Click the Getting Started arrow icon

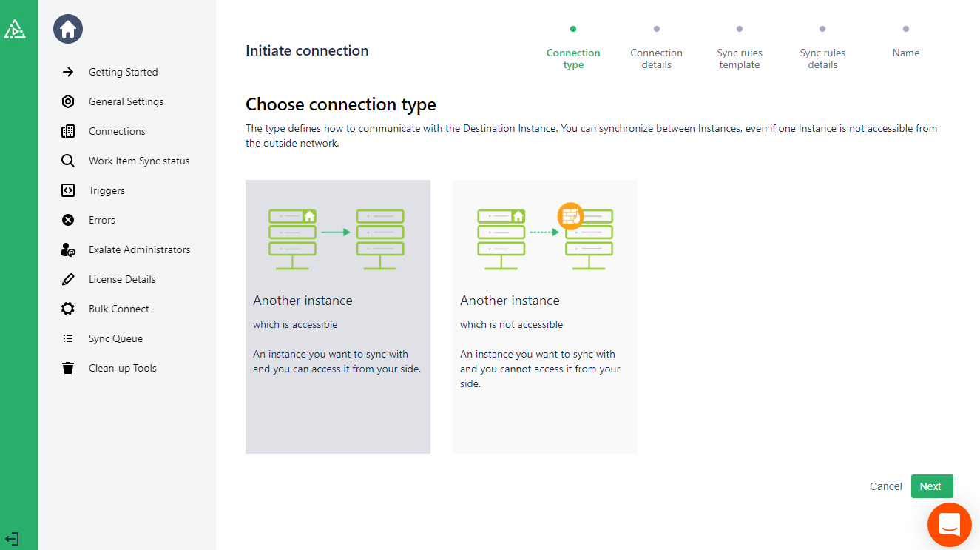click(68, 72)
